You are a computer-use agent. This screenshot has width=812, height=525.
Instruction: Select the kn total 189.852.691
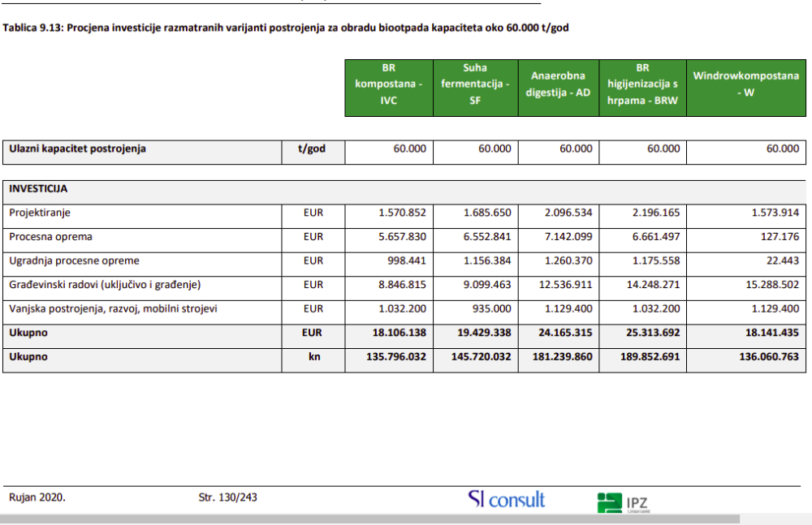click(647, 357)
